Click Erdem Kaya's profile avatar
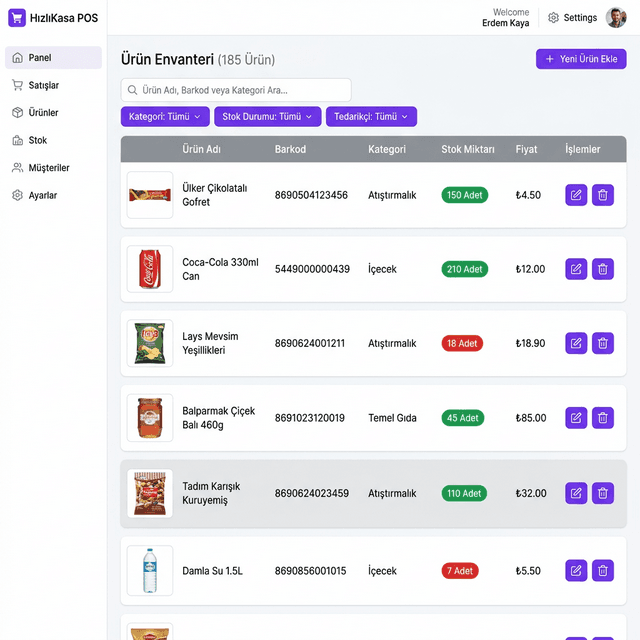 616,18
